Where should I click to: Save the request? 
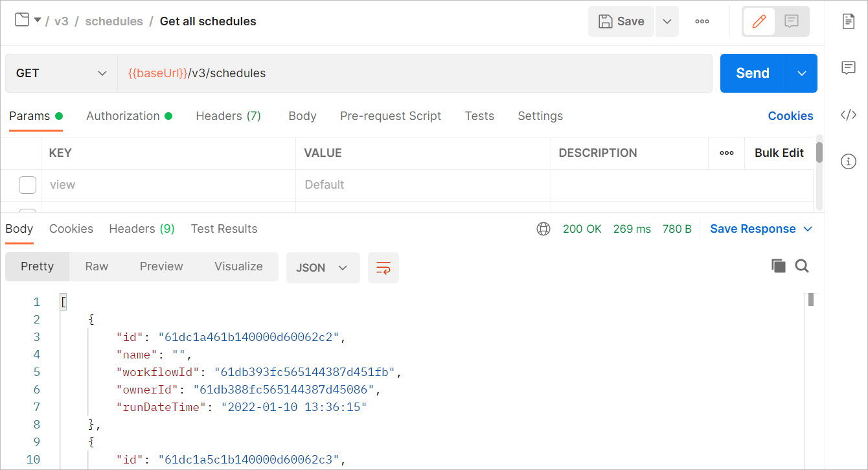tap(621, 21)
